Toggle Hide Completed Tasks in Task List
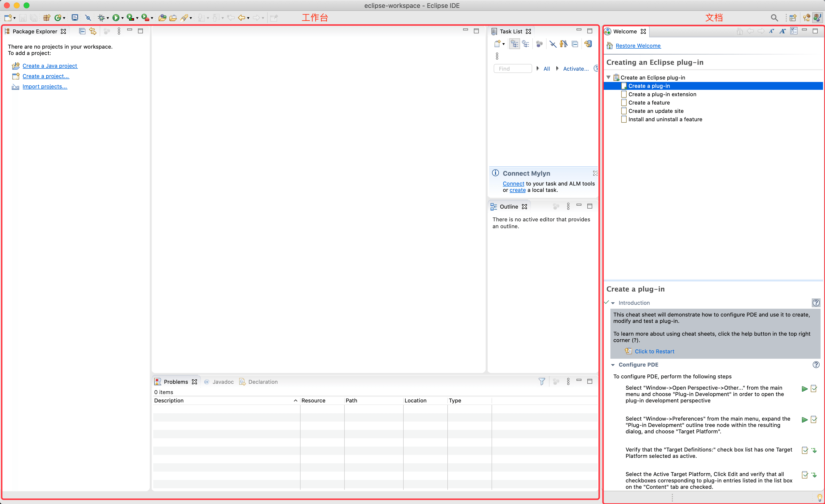 point(553,44)
